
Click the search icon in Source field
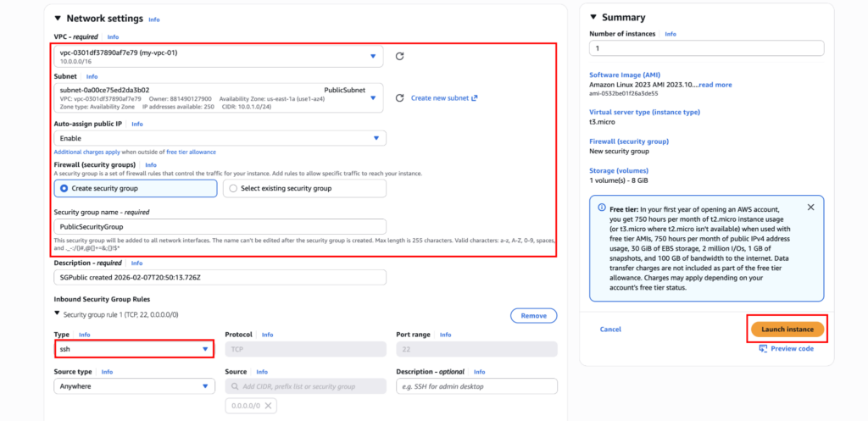pos(235,386)
